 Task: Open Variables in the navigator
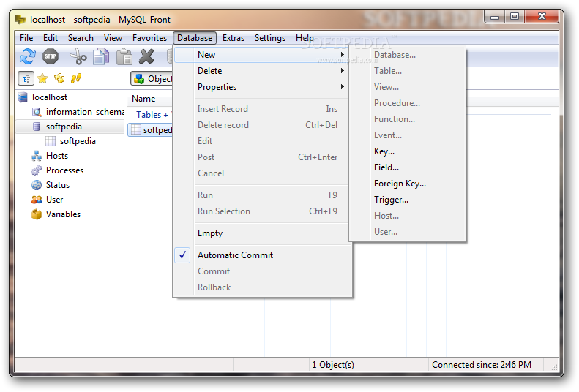[63, 214]
